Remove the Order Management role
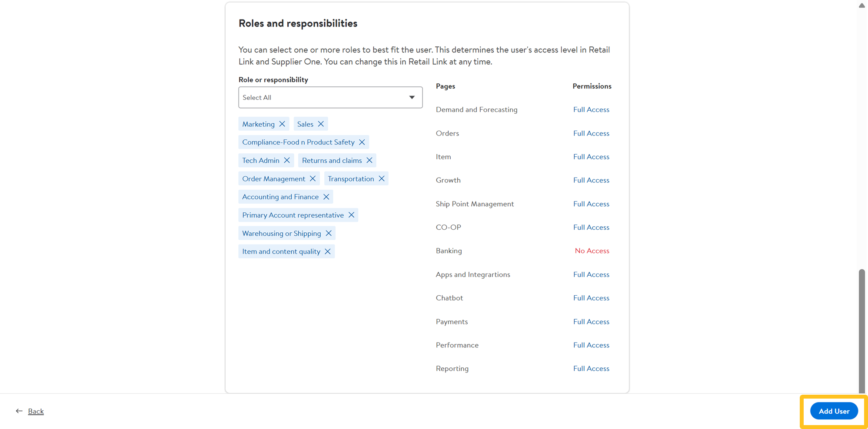The image size is (868, 429). point(313,179)
